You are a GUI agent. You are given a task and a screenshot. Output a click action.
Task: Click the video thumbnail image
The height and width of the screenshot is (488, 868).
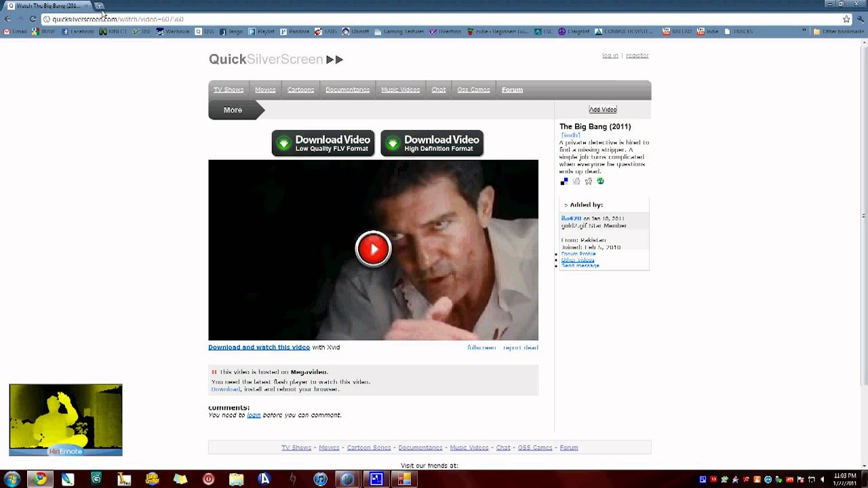coord(373,250)
